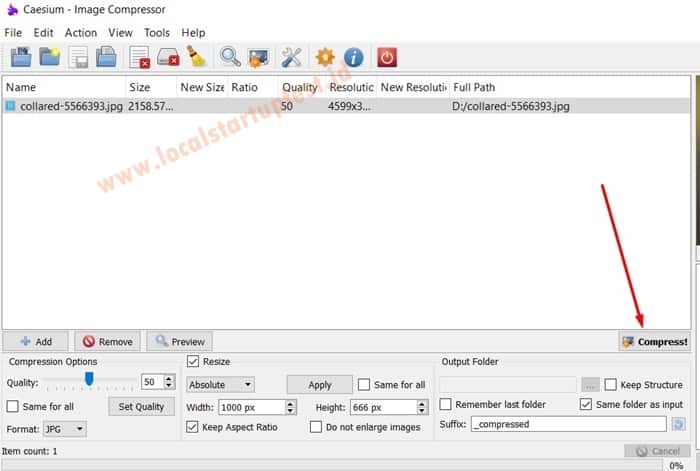The height and width of the screenshot is (471, 700).
Task: Open the Tools menu
Action: [x=157, y=33]
